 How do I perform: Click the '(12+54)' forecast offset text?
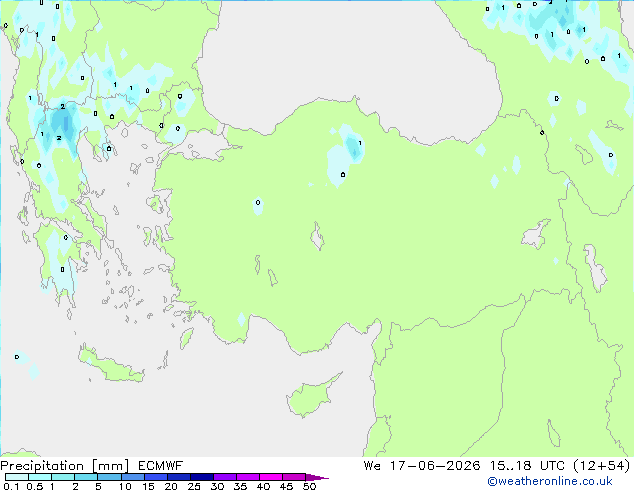pyautogui.click(x=602, y=466)
